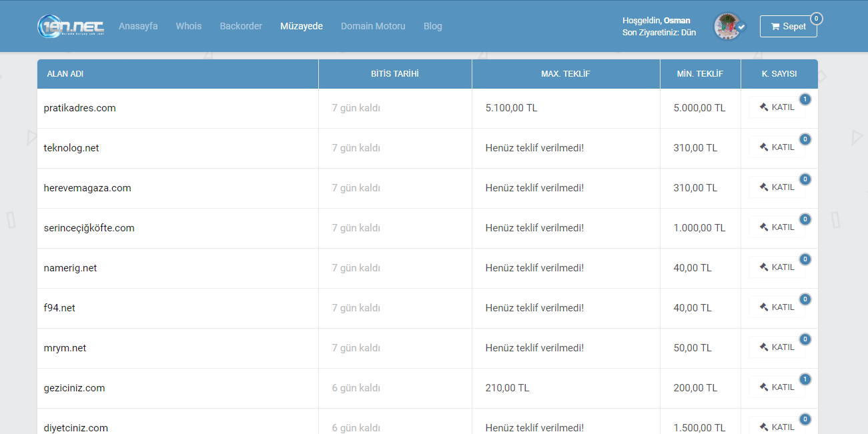Select the serinceçiğköfte.com domain name
Viewport: 868px width, 434px height.
tap(89, 228)
